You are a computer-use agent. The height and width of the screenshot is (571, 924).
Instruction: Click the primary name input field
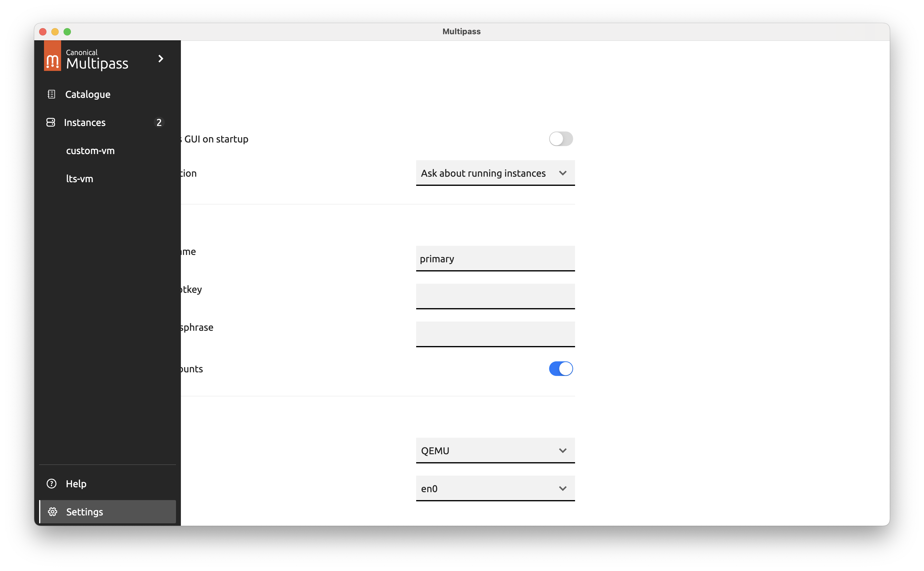pos(495,259)
